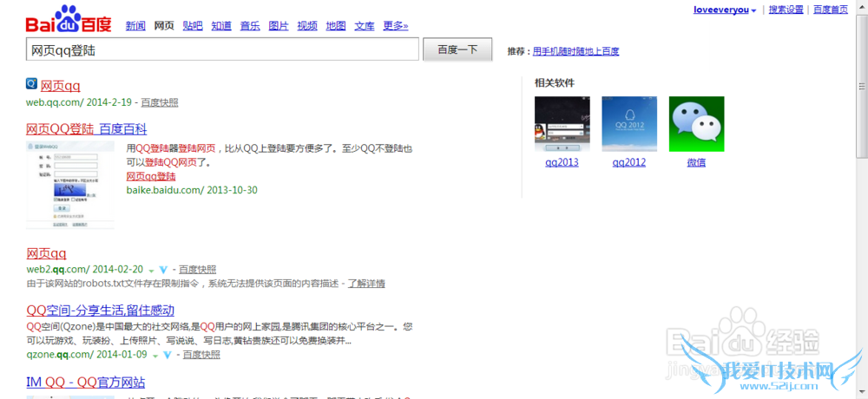Open the 贴吧 tab
Image resolution: width=868 pixels, height=399 pixels.
point(193,25)
